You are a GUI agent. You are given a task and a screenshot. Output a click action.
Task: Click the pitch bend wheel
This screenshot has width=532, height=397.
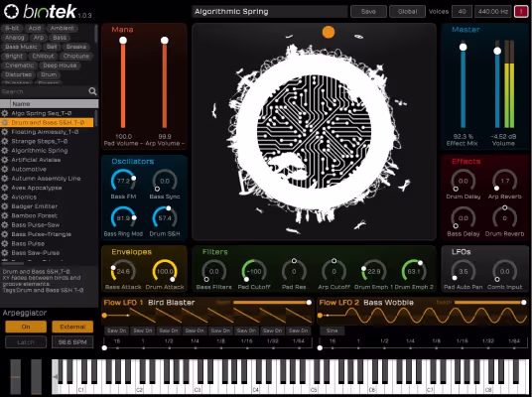(15, 376)
